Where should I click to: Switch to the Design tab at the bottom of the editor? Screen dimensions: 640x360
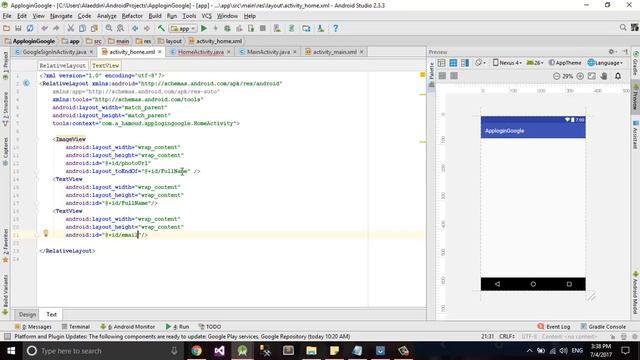tap(27, 314)
